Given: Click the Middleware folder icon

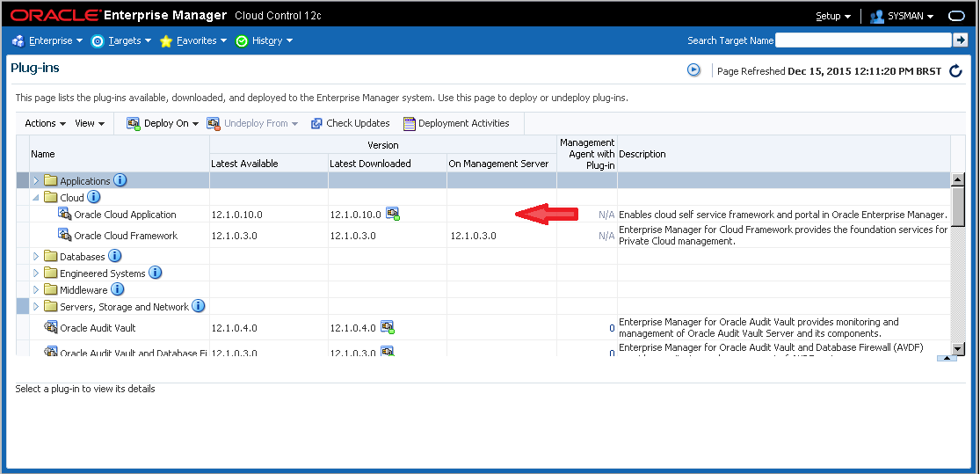Looking at the screenshot, I should pos(51,290).
